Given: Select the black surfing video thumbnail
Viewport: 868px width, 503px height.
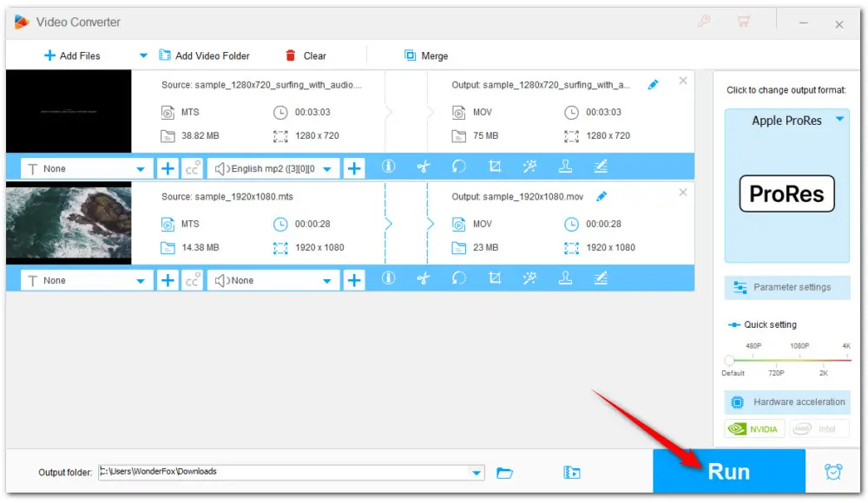Looking at the screenshot, I should click(69, 111).
